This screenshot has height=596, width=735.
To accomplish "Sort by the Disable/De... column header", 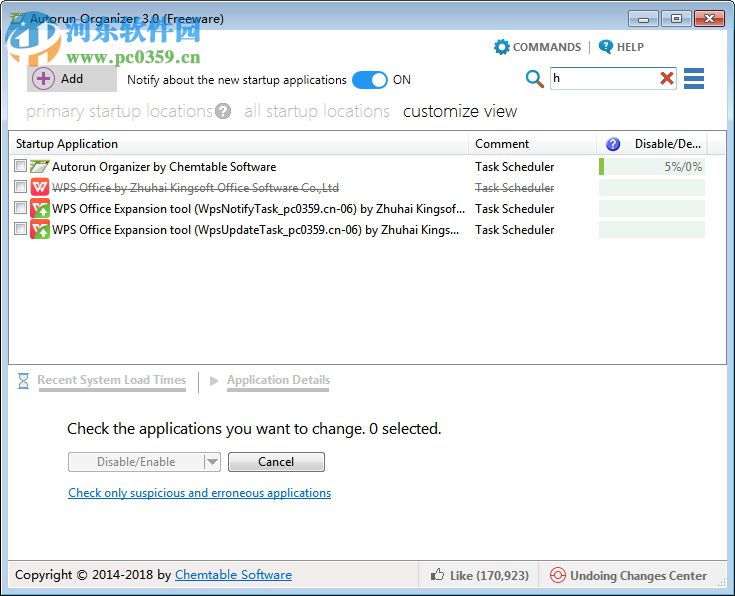I will coord(652,144).
